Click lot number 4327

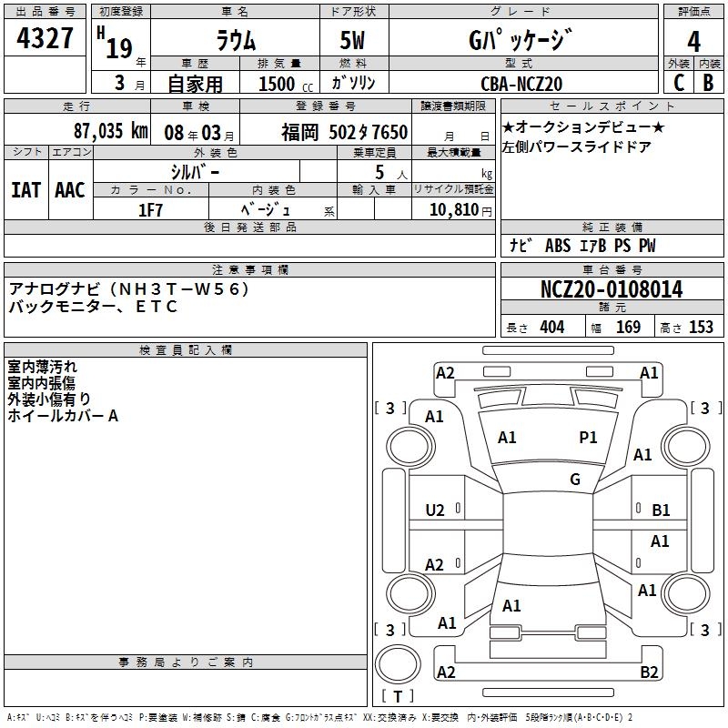[45, 38]
